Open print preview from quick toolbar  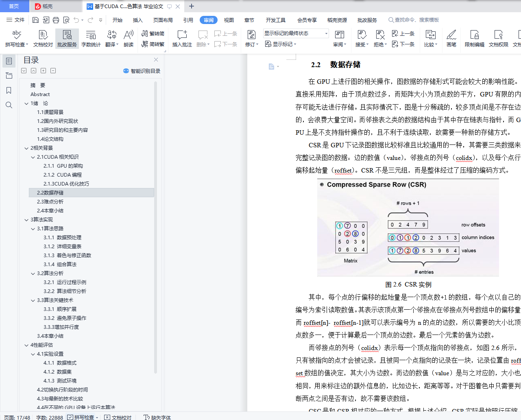[x=66, y=20]
